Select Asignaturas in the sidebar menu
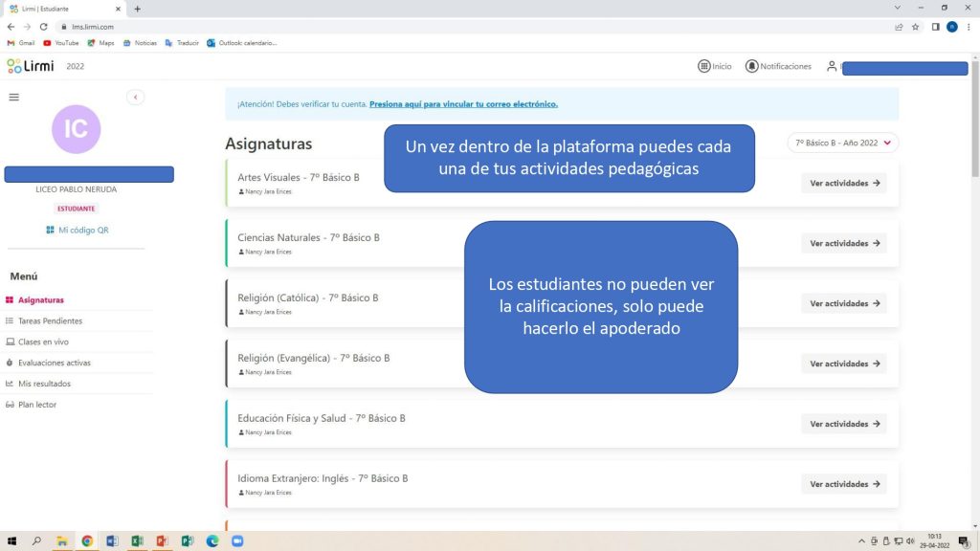The width and height of the screenshot is (980, 551). [40, 300]
